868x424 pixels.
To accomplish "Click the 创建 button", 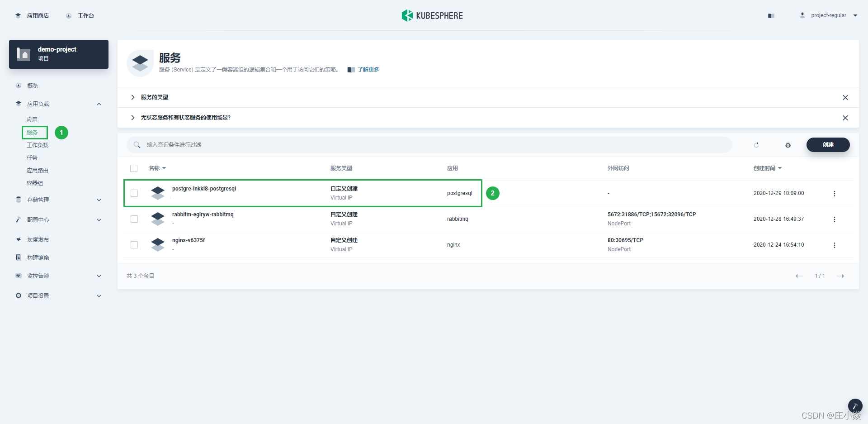I will (828, 145).
